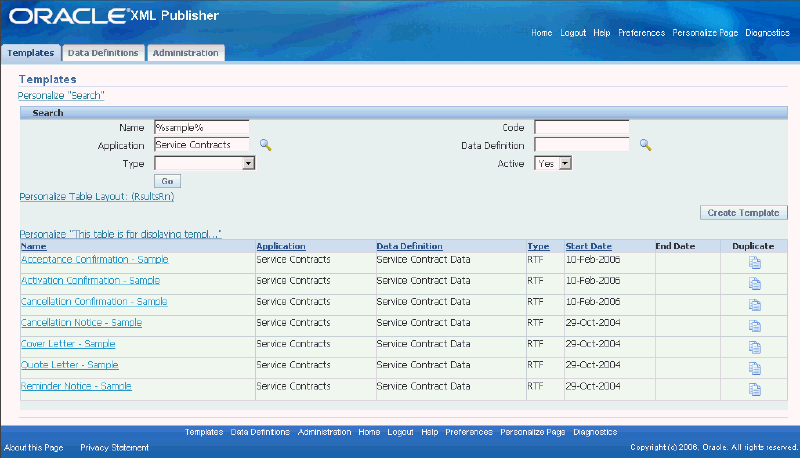Select RTF type in Reminder Notice row
This screenshot has width=800, height=458.
coord(535,386)
